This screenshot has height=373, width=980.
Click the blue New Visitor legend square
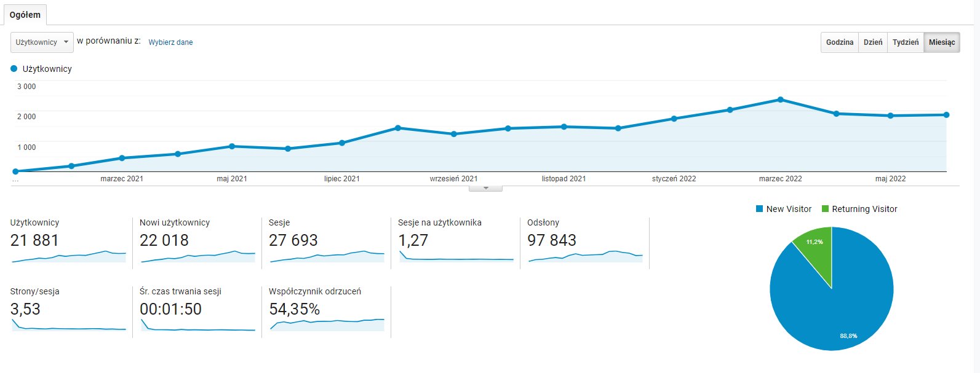(x=759, y=209)
